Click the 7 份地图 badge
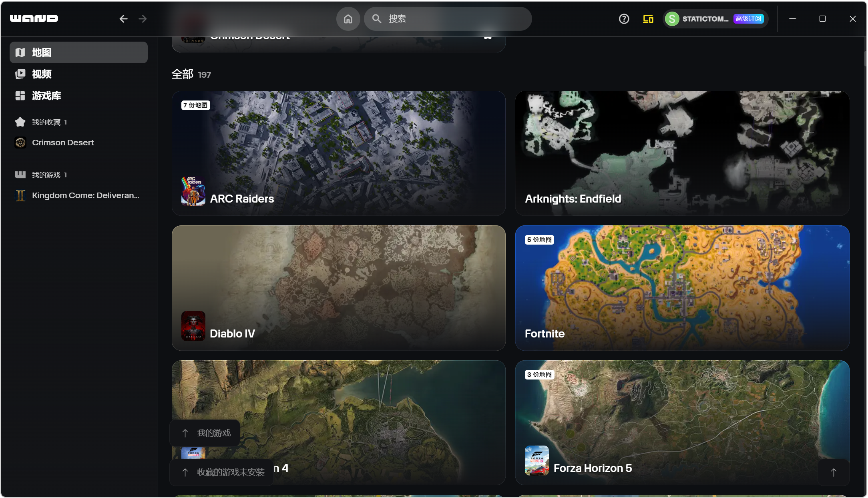868x498 pixels. [196, 105]
